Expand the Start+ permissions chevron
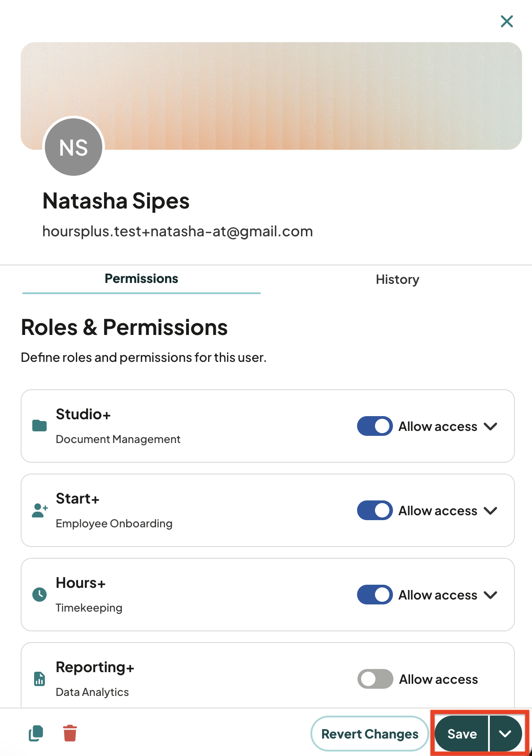532x756 pixels. pos(491,511)
